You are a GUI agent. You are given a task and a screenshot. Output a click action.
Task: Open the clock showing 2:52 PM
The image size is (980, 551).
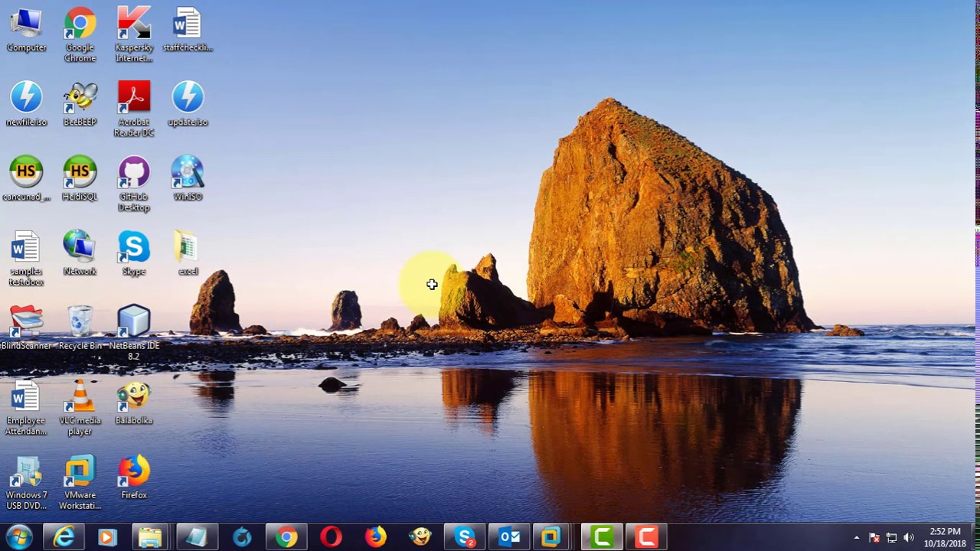945,537
